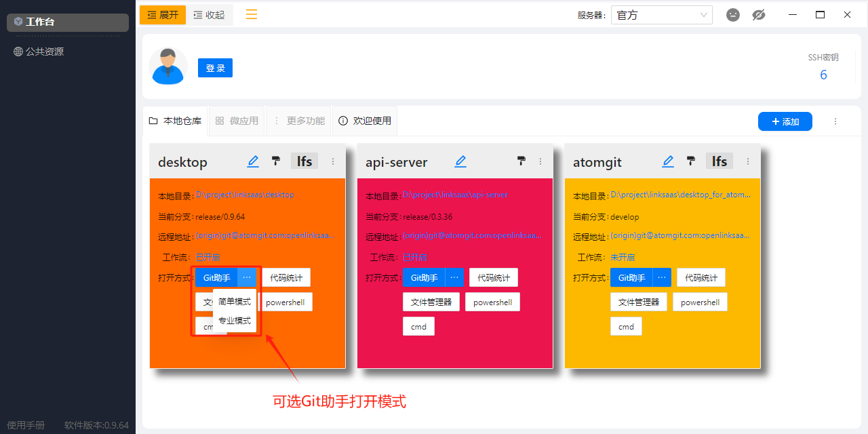Screen dimensions: 868x434
Task: Click the 软件版本:0.9.64 version text
Action: point(96,425)
